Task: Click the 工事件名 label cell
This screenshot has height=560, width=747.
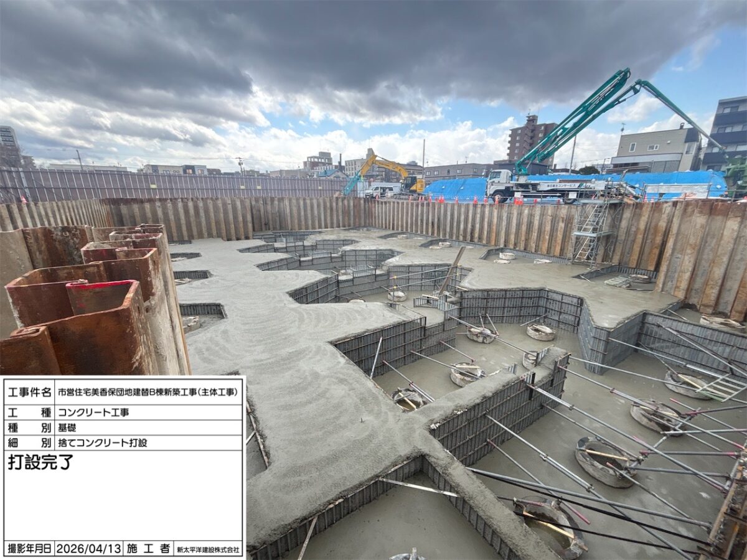Action: [x=29, y=392]
